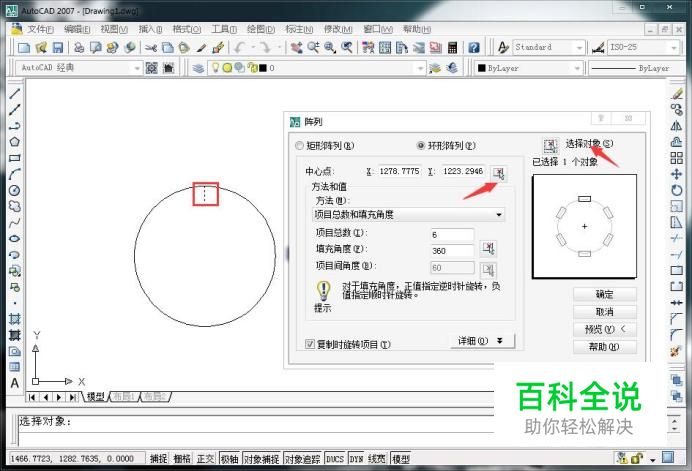692x471 pixels.
Task: Click the fill angle 360 field
Action: click(x=452, y=251)
